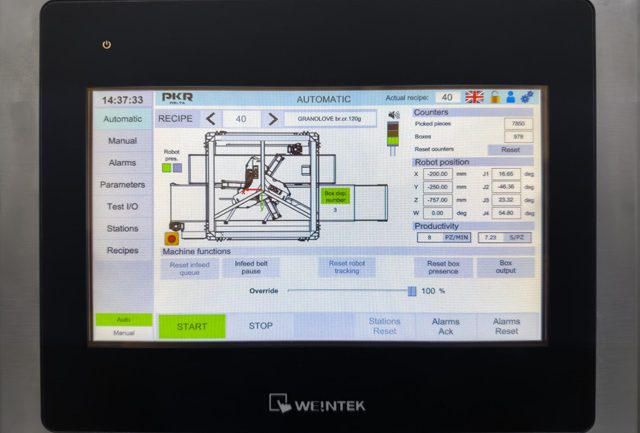Click the robot X position field
This screenshot has width=640, height=433.
pos(437,173)
